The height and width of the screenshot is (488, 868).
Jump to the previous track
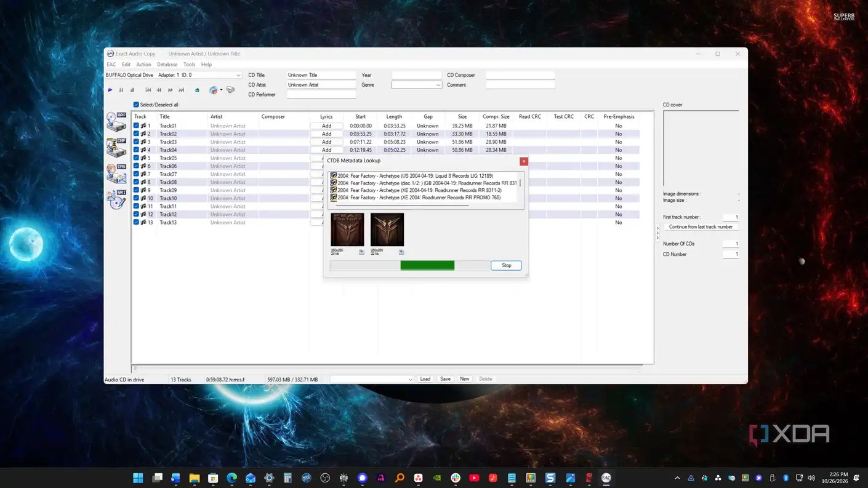(x=148, y=90)
